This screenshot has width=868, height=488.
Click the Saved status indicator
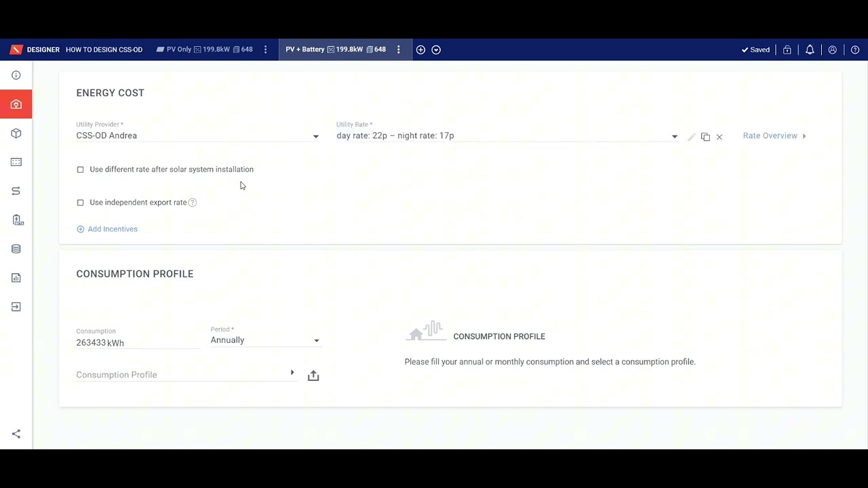click(755, 49)
